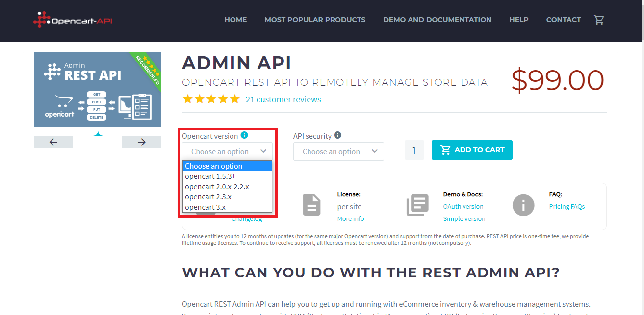The image size is (644, 315).
Task: Show previous product image with left arrow
Action: point(53,142)
